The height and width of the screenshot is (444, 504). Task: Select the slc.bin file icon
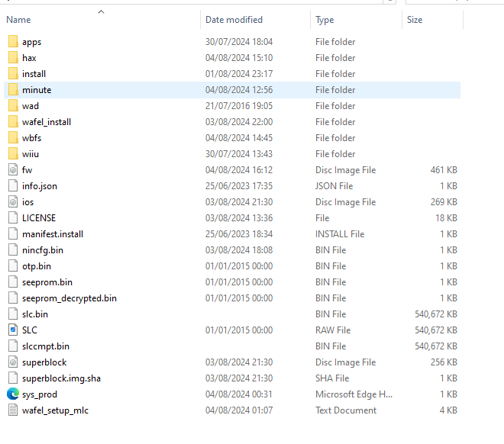tap(13, 314)
